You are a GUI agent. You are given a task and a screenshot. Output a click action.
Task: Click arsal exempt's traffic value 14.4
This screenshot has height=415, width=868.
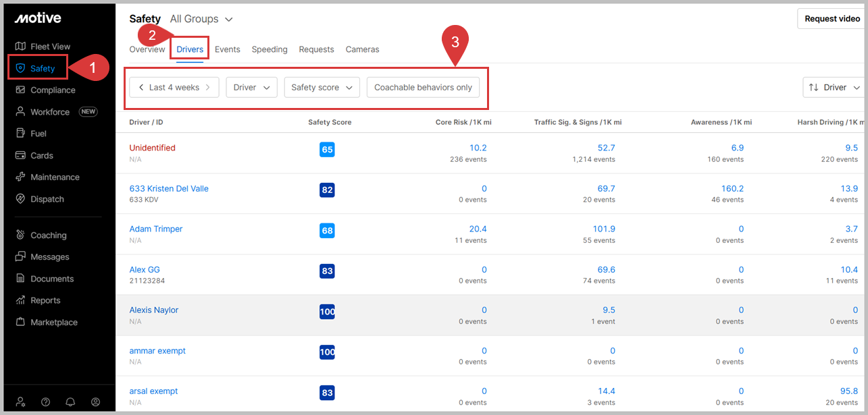(x=607, y=391)
